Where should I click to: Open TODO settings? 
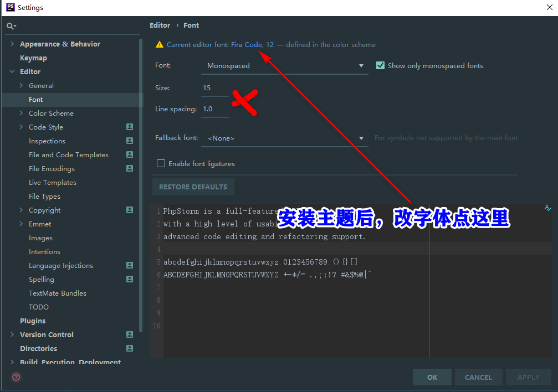pos(39,307)
